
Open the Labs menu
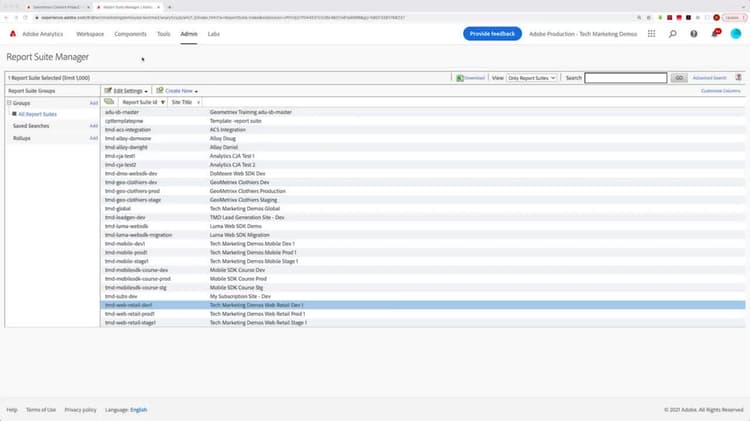point(213,34)
